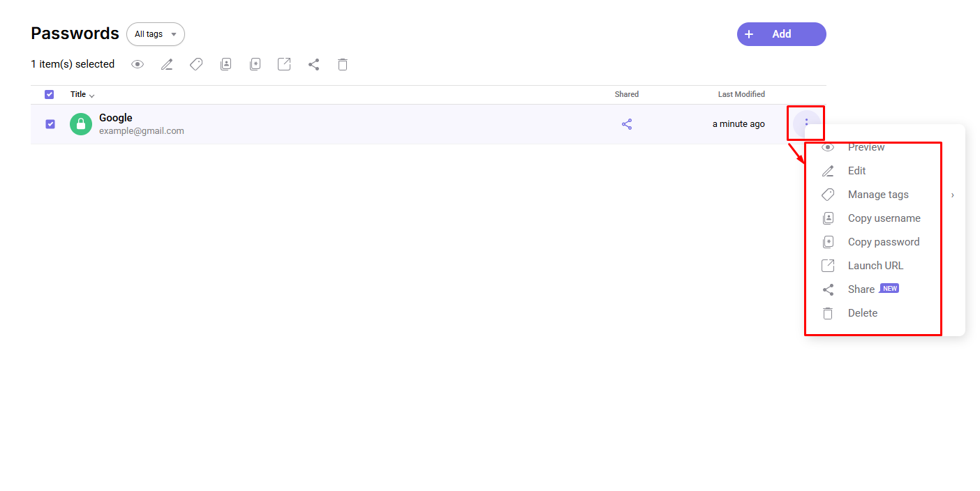Click the Manage tags icon in the toolbar

196,64
